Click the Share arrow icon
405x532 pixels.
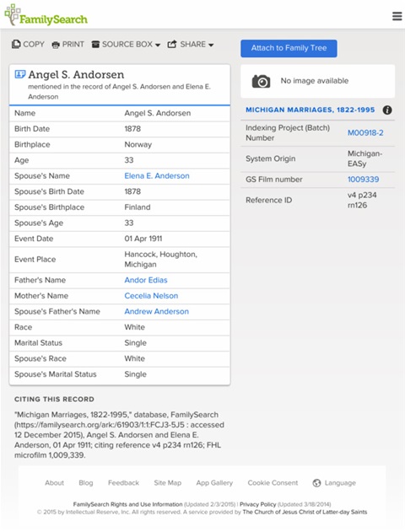click(x=172, y=44)
